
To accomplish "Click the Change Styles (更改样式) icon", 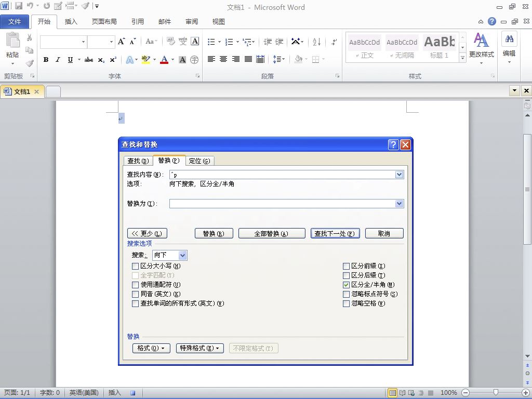I will [481, 40].
